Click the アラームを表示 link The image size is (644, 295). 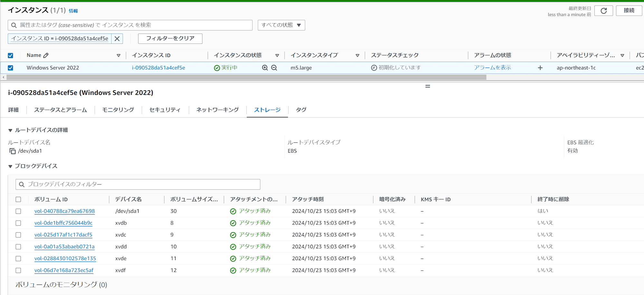click(492, 68)
